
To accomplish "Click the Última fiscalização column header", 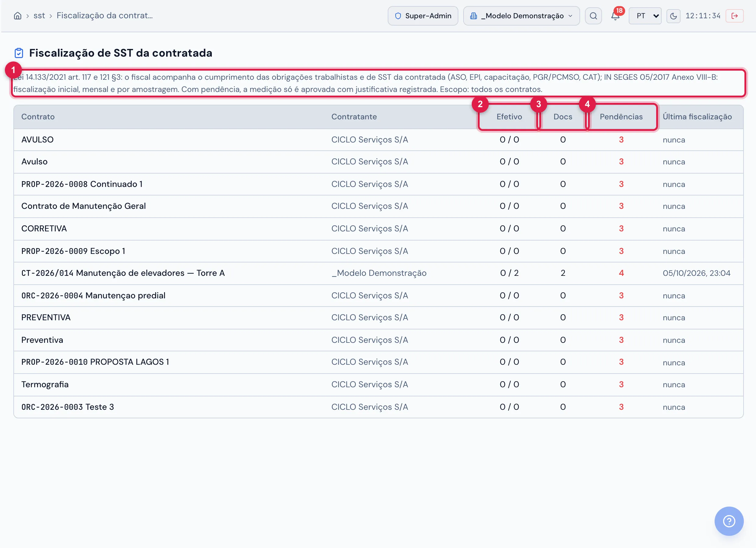I will (697, 117).
